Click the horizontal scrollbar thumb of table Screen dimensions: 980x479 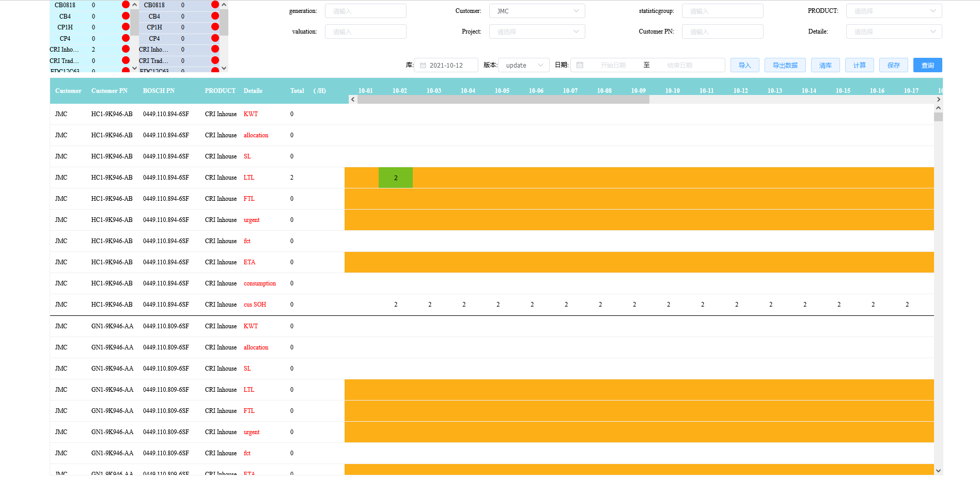tap(503, 99)
